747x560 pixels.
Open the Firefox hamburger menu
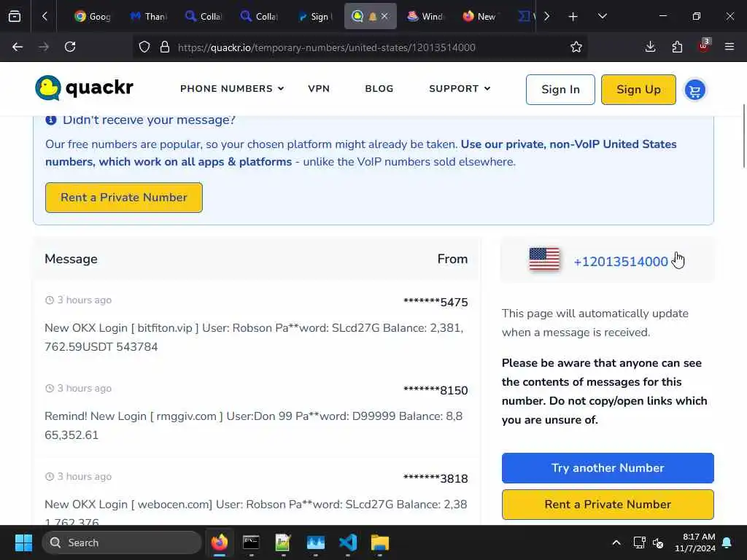pyautogui.click(x=729, y=47)
